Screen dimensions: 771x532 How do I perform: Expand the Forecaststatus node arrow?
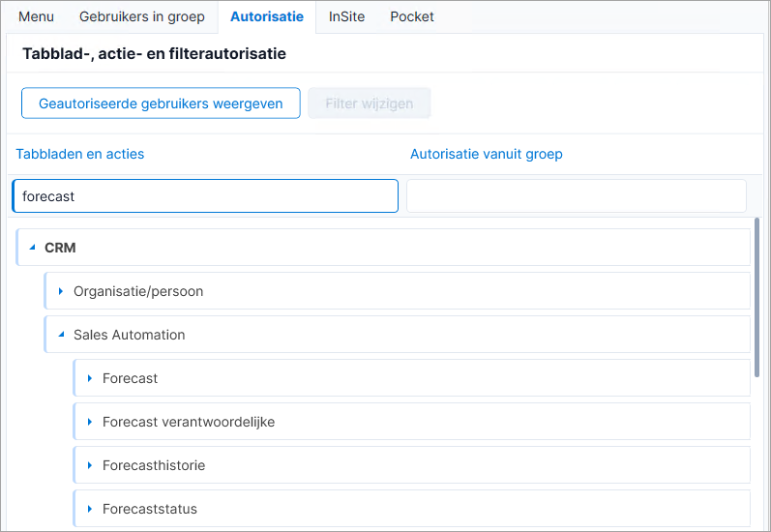[90, 509]
